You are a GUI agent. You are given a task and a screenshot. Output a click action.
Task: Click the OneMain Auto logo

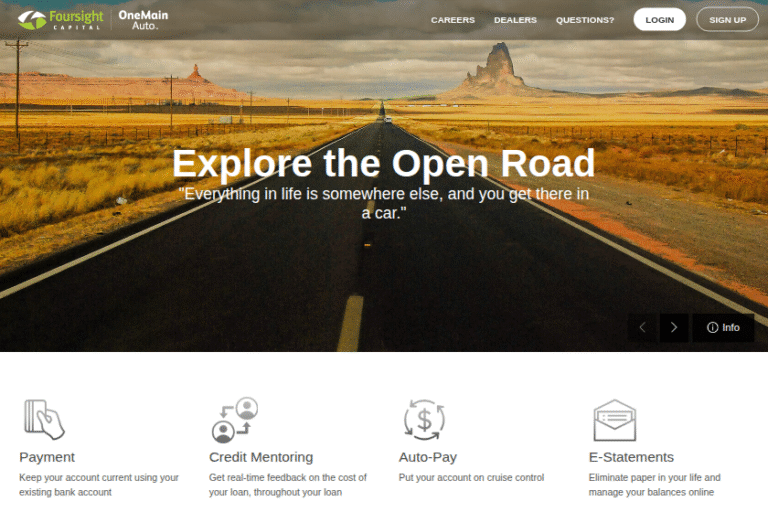(144, 20)
